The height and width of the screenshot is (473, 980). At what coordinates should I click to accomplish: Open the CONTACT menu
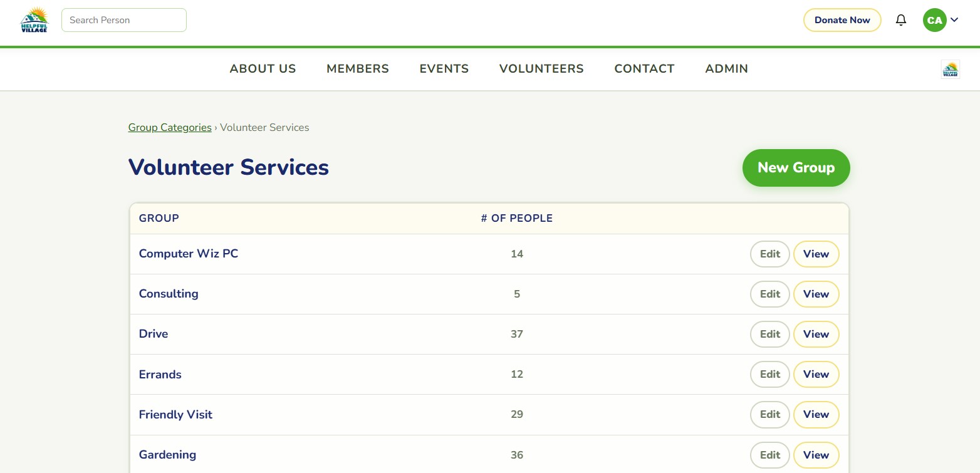click(x=644, y=69)
